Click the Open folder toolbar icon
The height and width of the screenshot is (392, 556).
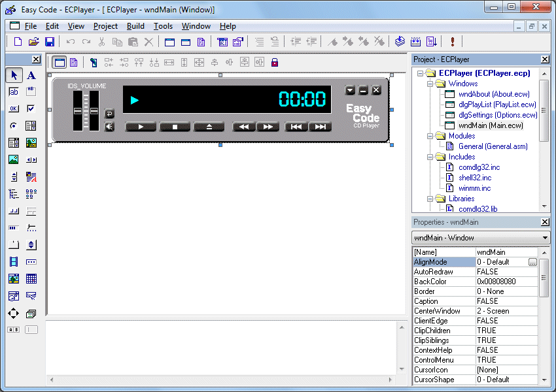(33, 42)
